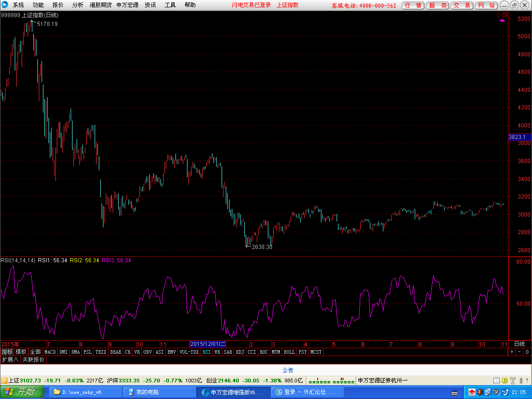
Task: Click the overlapping-windows icon on the chart
Action: click(x=504, y=15)
